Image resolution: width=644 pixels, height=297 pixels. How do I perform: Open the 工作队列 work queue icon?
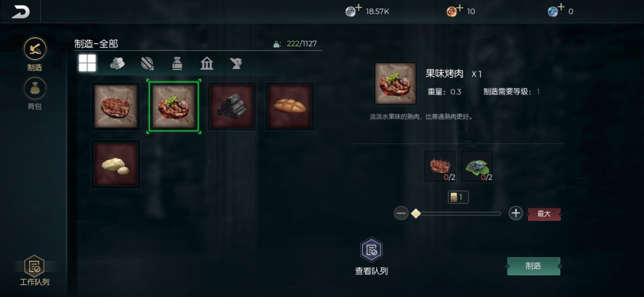[x=34, y=266]
